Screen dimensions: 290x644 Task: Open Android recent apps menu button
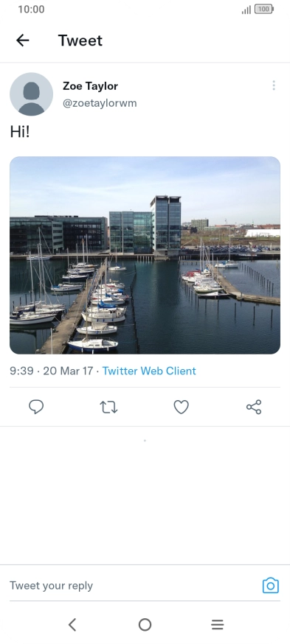click(217, 625)
